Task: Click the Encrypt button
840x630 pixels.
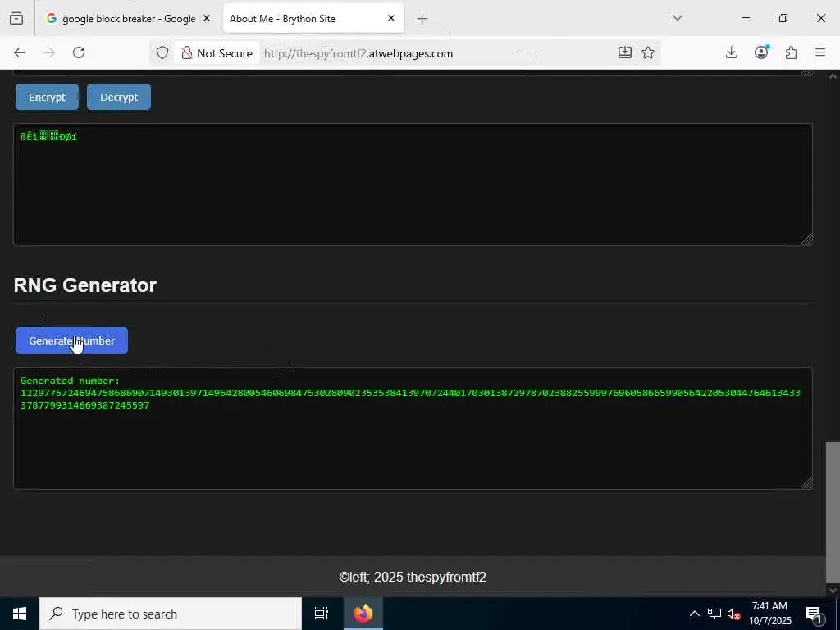Action: [x=47, y=97]
